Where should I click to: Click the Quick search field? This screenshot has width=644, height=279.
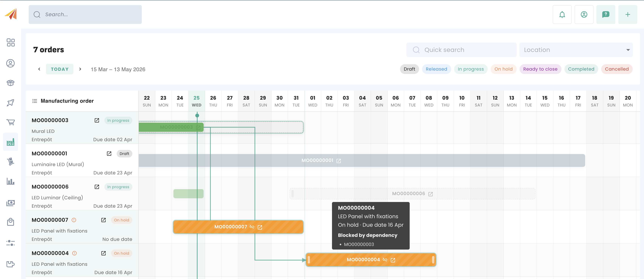point(461,50)
